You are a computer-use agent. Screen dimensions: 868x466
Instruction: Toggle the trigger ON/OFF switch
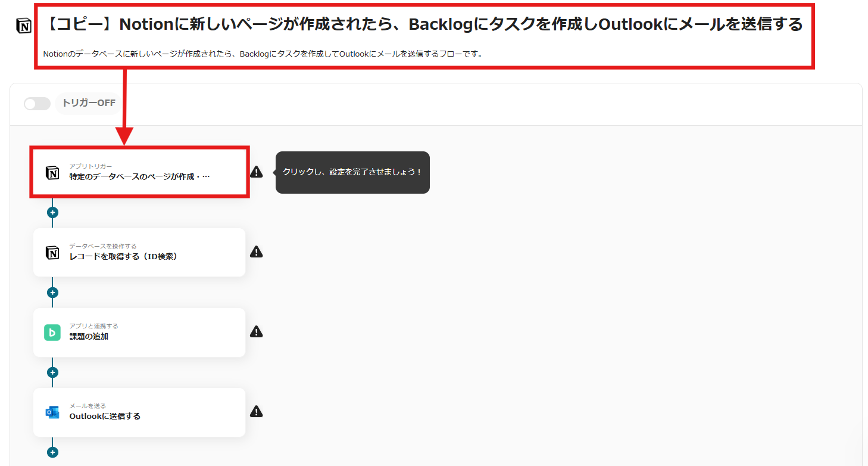point(37,104)
